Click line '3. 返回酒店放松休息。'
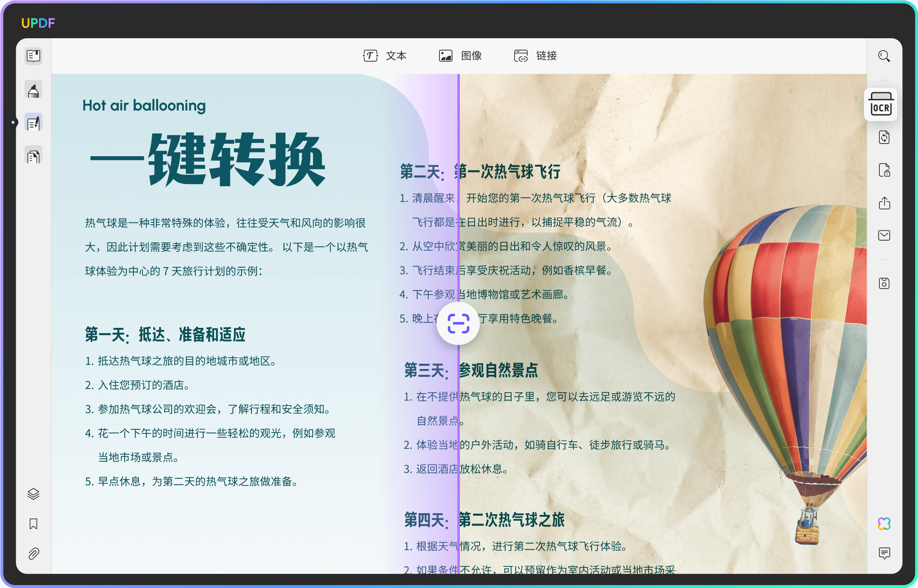918x588 pixels. point(456,469)
